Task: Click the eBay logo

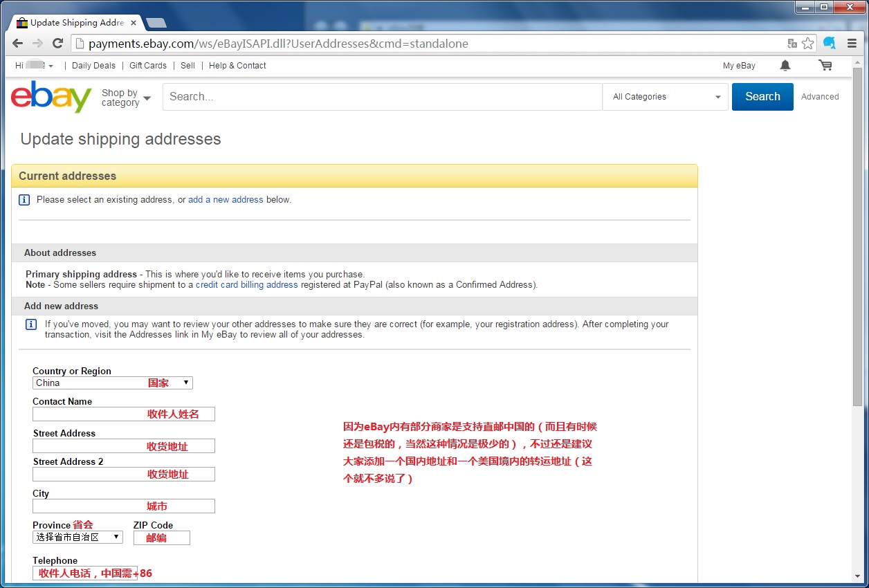Action: pyautogui.click(x=51, y=97)
